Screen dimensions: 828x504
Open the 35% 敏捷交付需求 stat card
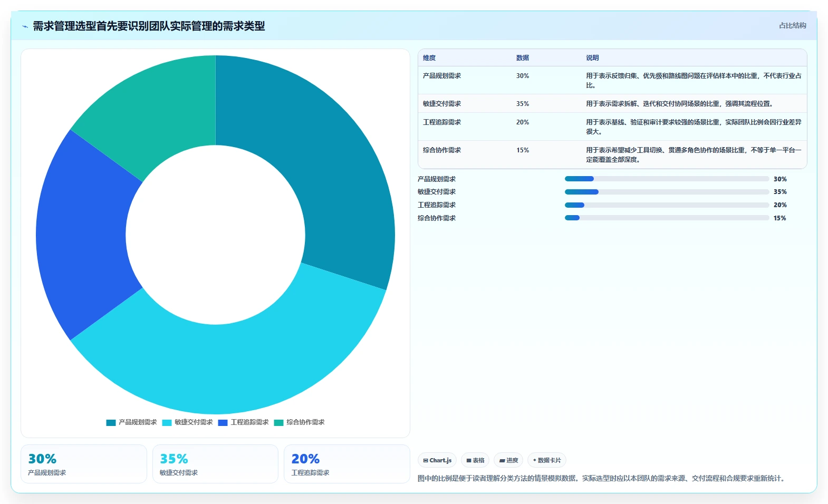point(215,464)
